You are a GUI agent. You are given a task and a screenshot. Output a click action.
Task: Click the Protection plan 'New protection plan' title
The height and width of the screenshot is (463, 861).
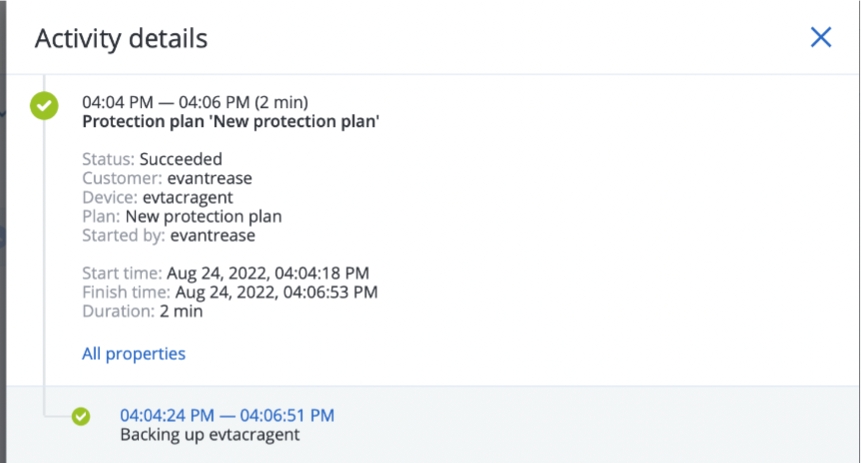(230, 122)
